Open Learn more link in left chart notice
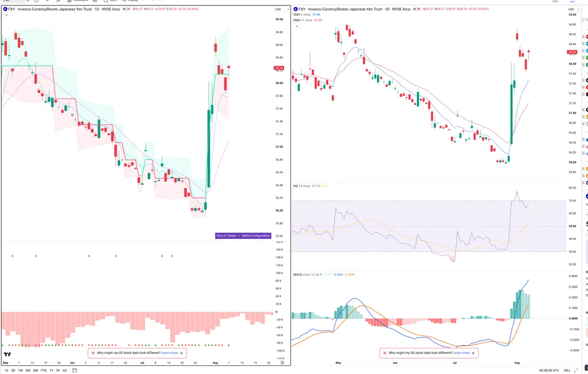The image size is (588, 374). 170,353
